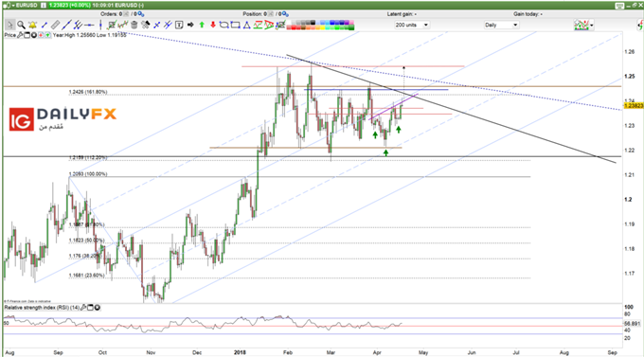Click the Latent gain label
This screenshot has width=644, height=357.
(402, 14)
